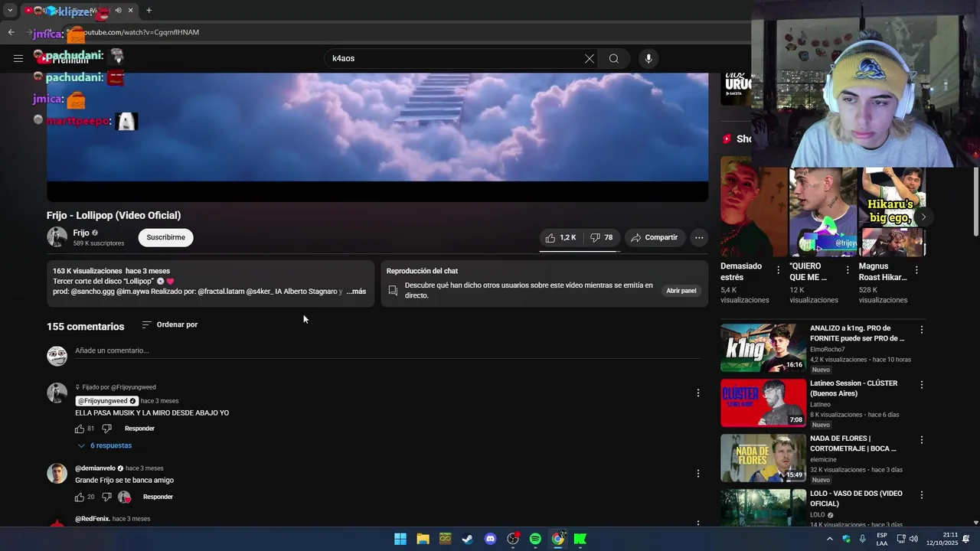
Task: Open the Frijo channel avatar
Action: pos(57,237)
